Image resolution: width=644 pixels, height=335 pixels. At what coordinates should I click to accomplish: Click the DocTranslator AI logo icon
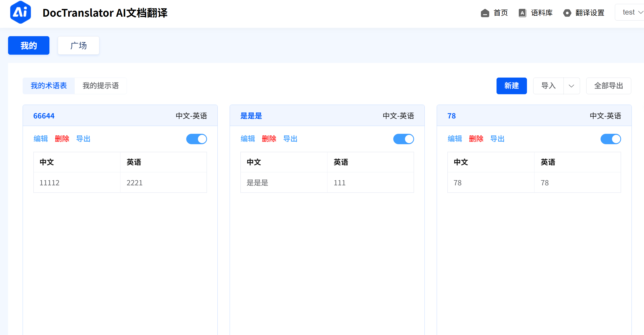point(20,12)
